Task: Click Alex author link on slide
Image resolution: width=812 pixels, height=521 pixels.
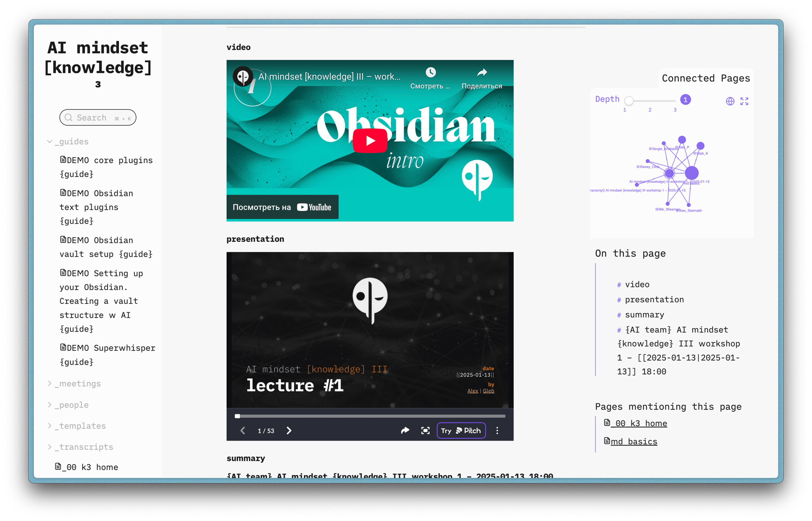Action: click(472, 391)
